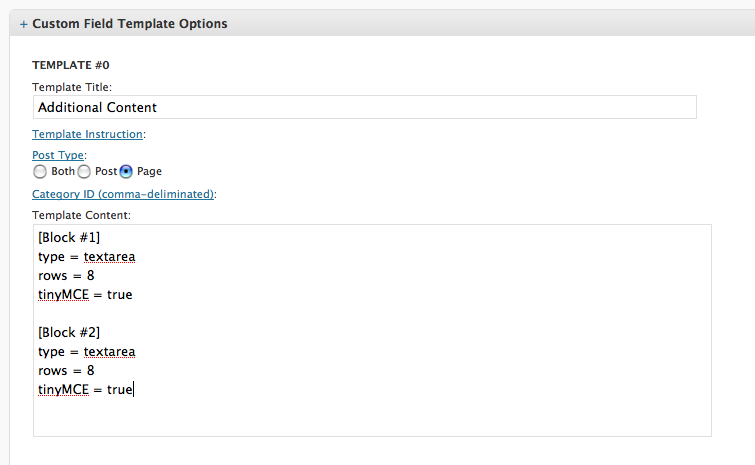
Task: Click the rows = 8 line under Block #2
Action: click(66, 371)
